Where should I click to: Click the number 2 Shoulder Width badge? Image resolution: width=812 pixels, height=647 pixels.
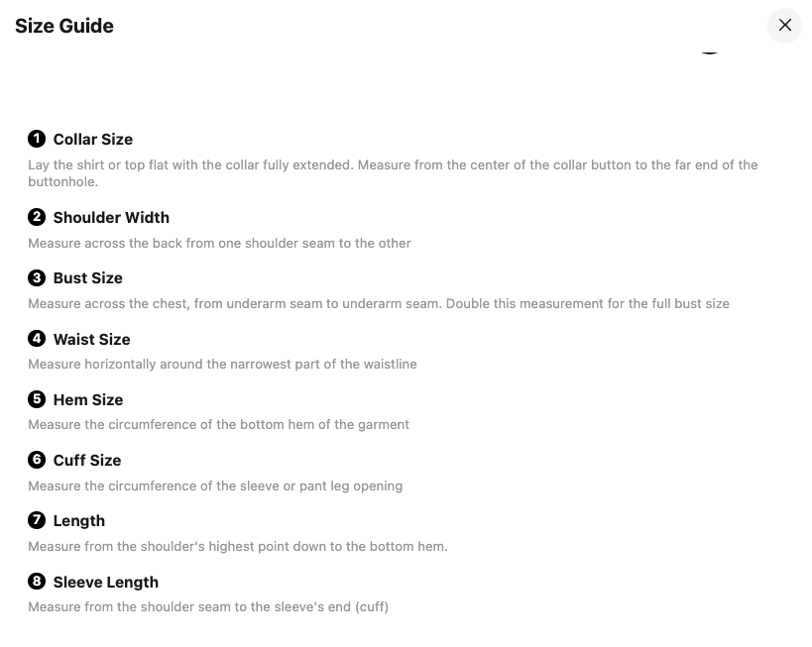[x=37, y=217]
